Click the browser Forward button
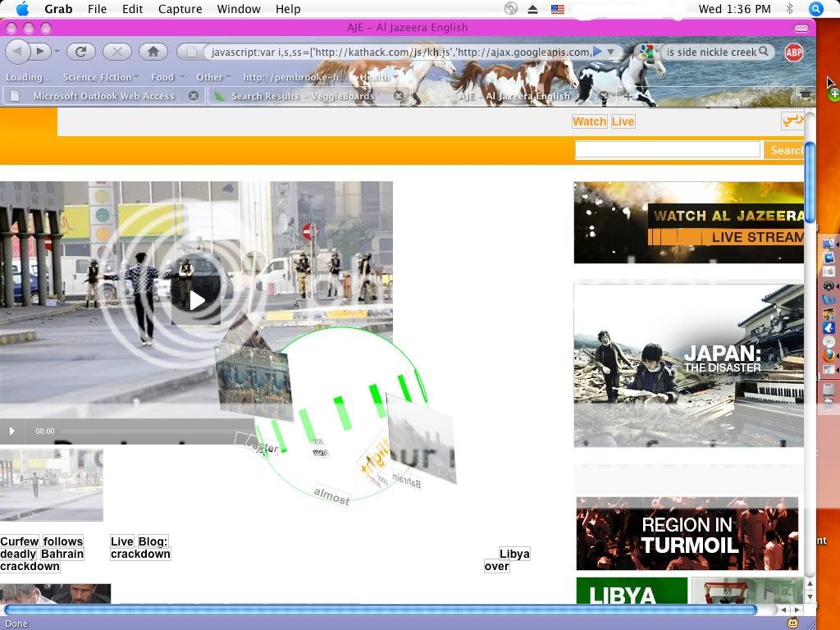The image size is (840, 630). click(40, 52)
